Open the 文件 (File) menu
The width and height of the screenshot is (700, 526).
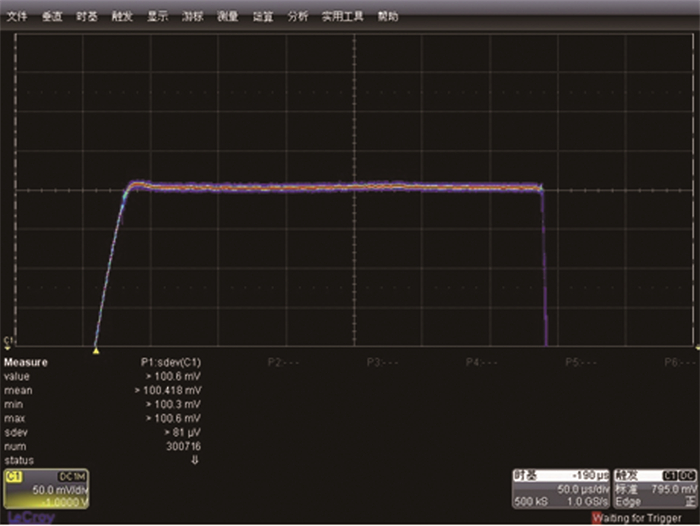17,18
